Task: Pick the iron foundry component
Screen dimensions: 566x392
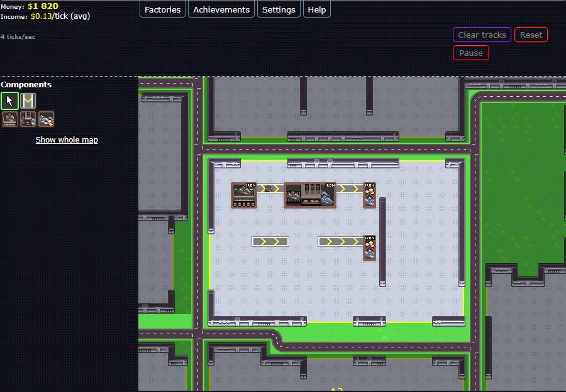Action: point(28,119)
